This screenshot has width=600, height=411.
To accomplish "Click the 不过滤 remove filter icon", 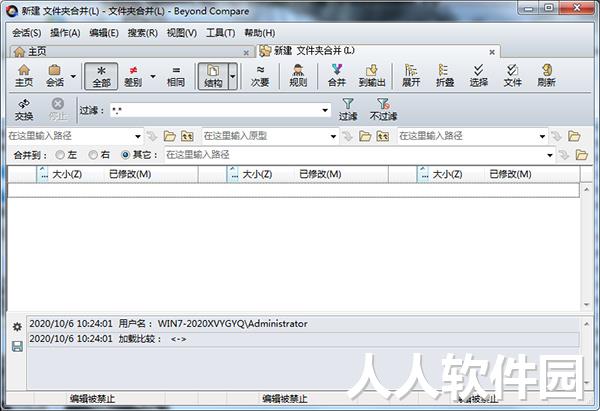I will 383,109.
